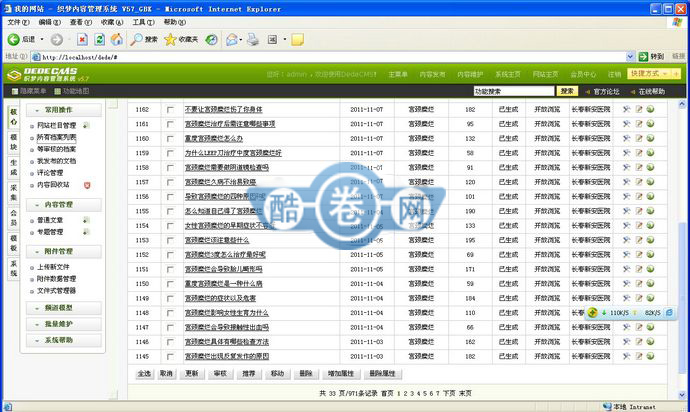Go to 下页 in pagination

[449, 394]
